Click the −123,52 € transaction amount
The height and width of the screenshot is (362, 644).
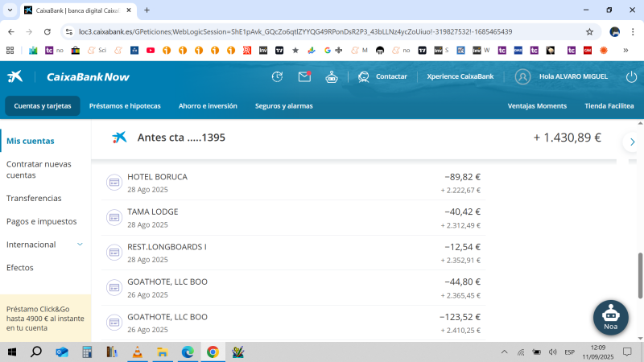click(460, 317)
